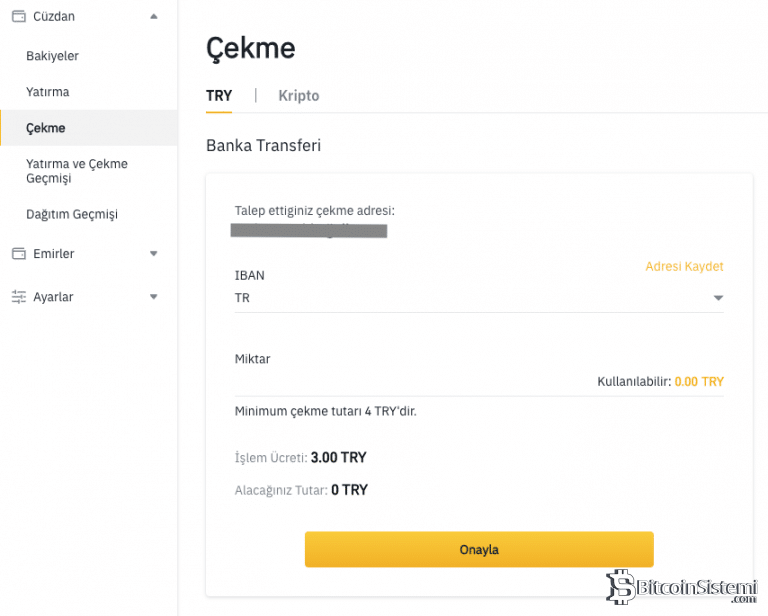This screenshot has height=616, width=768.
Task: Click the Adresi Kaydet link
Action: (684, 266)
